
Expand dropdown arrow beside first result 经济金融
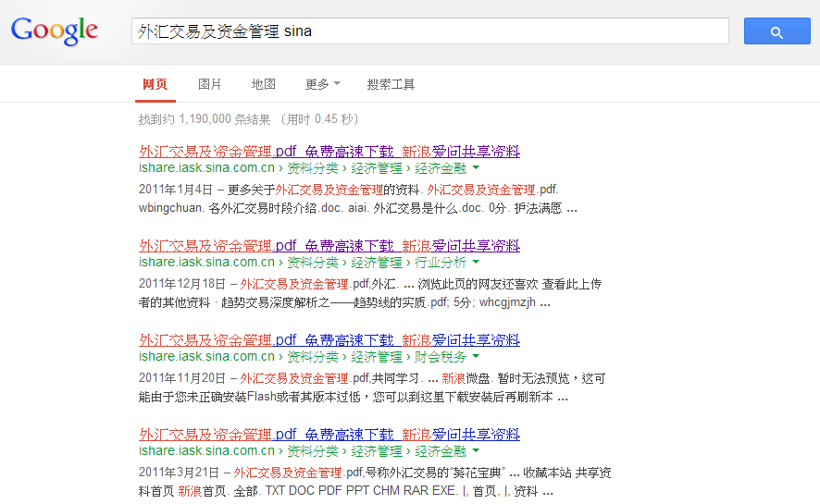click(x=476, y=167)
